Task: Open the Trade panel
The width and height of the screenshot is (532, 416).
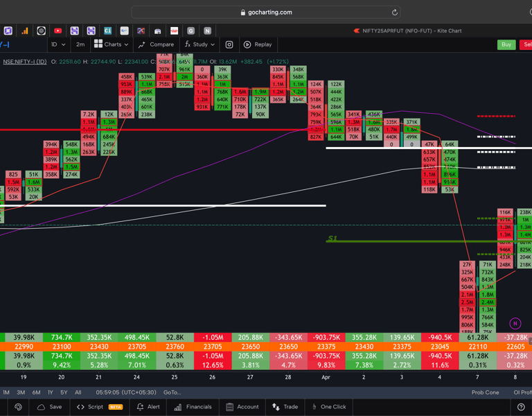Action: click(x=285, y=407)
